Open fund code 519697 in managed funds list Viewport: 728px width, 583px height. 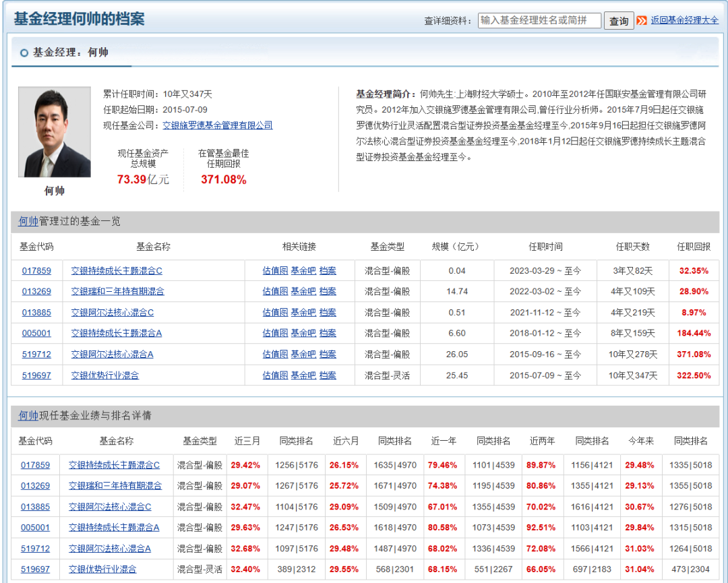[36, 375]
